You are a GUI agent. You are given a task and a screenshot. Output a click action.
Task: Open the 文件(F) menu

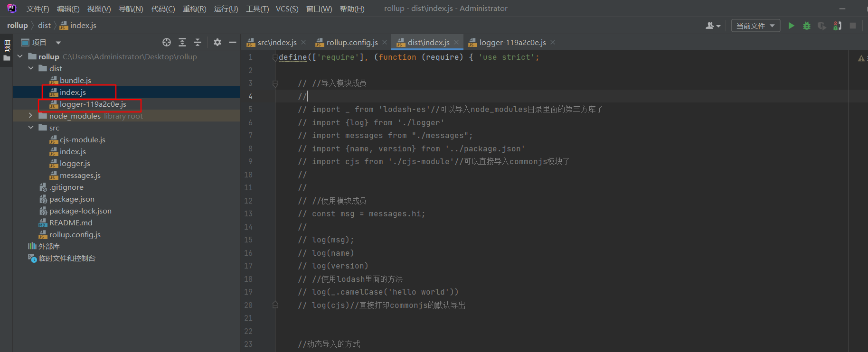[38, 9]
